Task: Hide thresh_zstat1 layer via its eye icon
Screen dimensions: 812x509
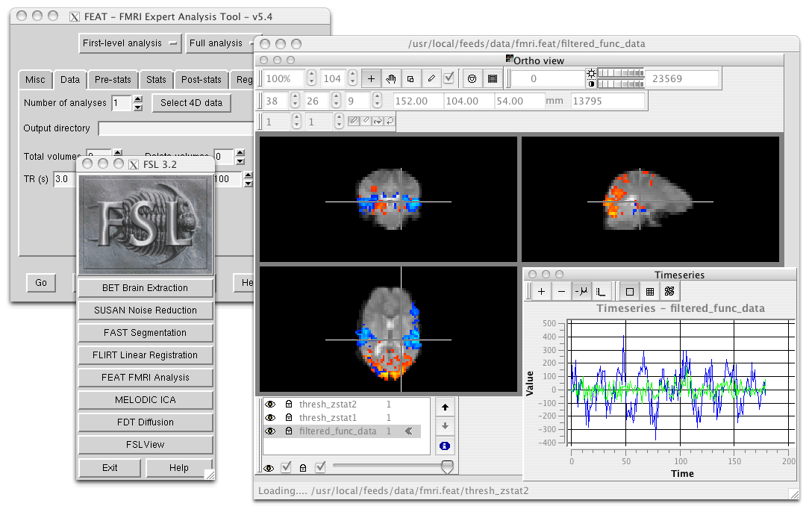Action: coord(270,417)
